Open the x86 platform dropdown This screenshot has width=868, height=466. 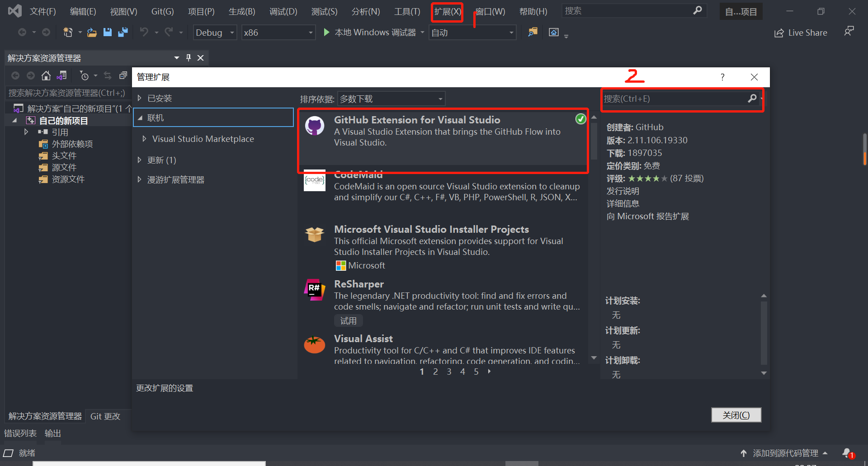click(278, 33)
